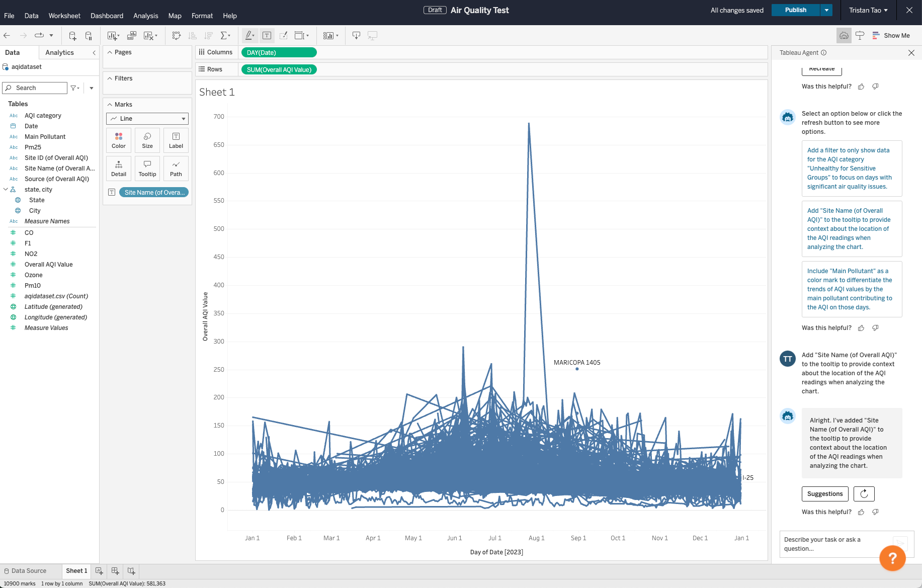922x588 pixels.
Task: Thumbs down the latest agent response
Action: click(x=875, y=512)
